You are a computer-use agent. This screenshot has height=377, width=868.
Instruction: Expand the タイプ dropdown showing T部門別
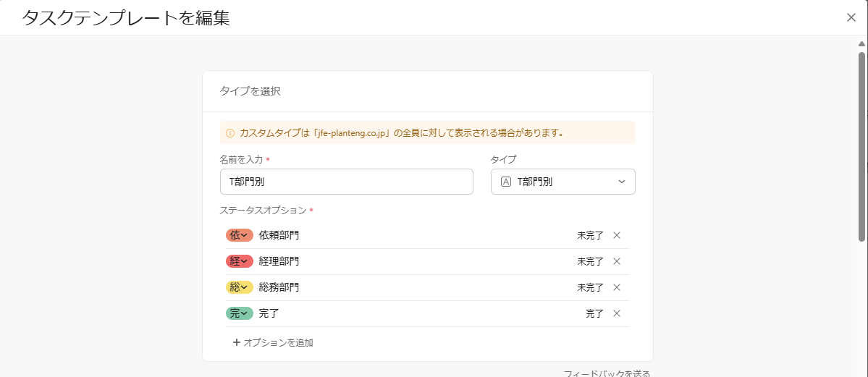pos(563,182)
